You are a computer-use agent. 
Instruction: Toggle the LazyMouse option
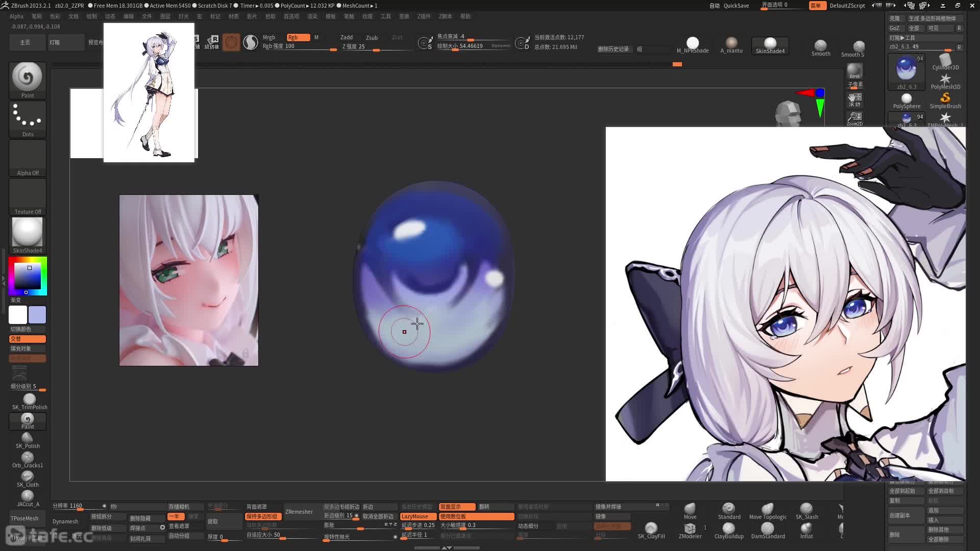coord(418,516)
